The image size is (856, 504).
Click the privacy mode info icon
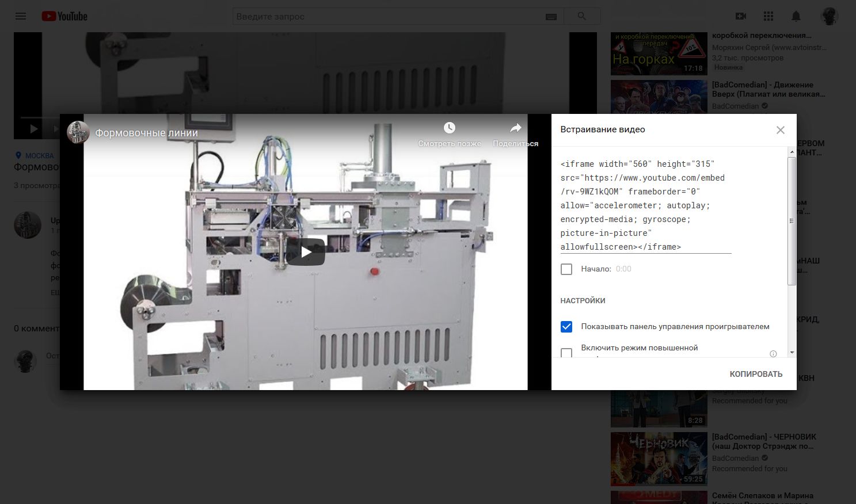[x=773, y=354]
